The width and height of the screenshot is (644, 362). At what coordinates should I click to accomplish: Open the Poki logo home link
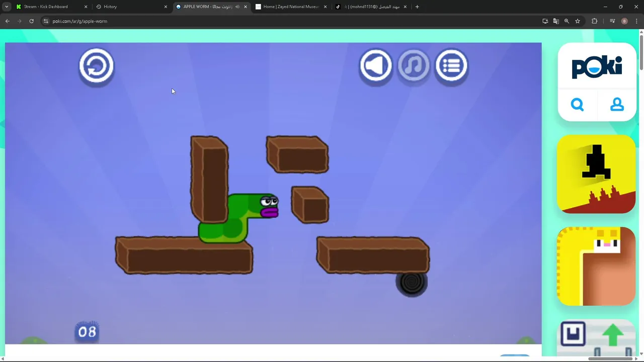tap(597, 67)
